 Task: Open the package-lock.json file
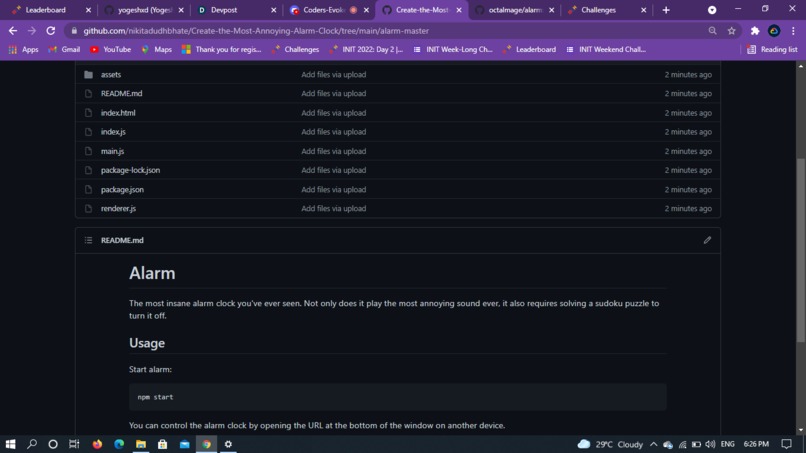(x=131, y=170)
